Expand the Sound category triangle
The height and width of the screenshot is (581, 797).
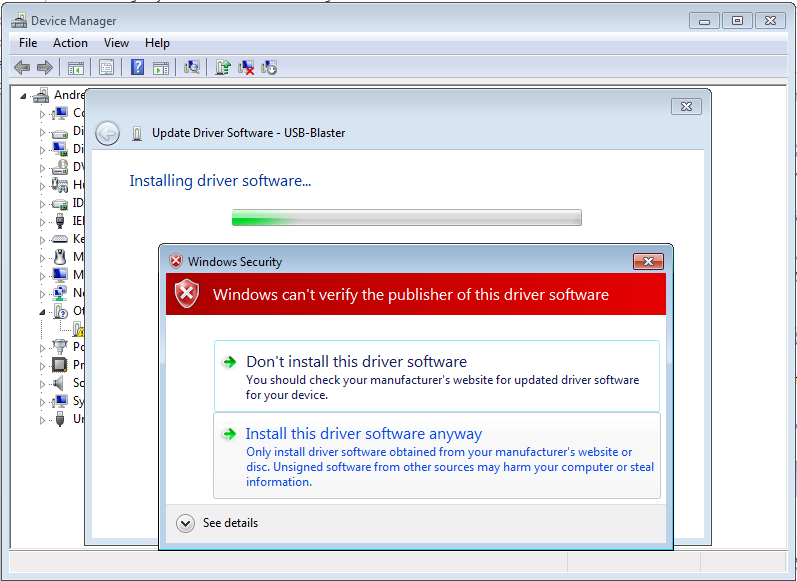point(42,384)
